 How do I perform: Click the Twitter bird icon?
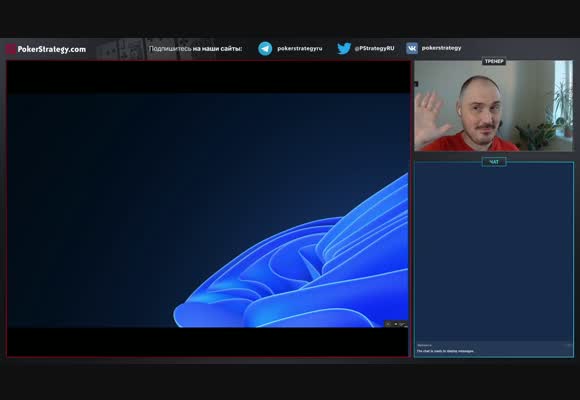344,48
